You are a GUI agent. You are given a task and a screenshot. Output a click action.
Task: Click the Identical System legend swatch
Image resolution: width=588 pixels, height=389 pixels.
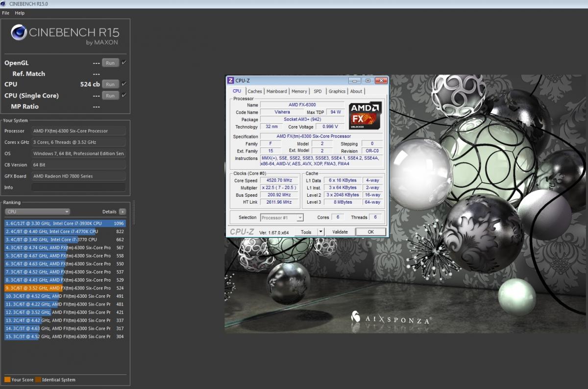point(38,380)
